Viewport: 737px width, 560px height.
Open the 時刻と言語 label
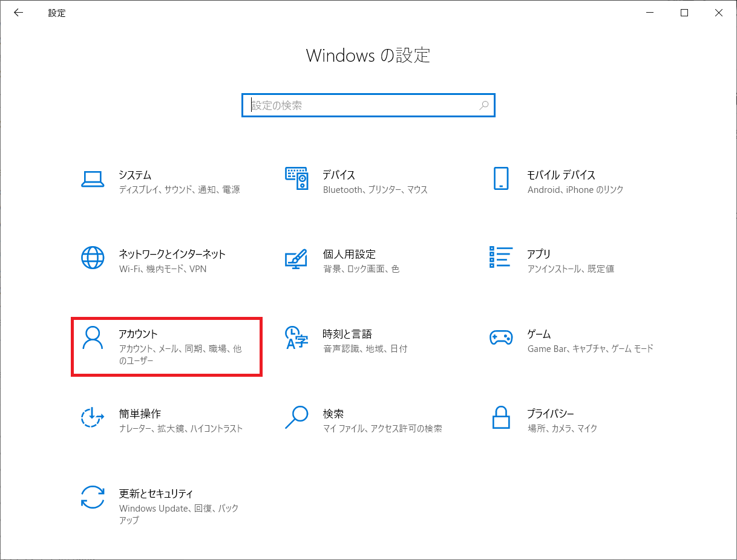[x=347, y=334]
